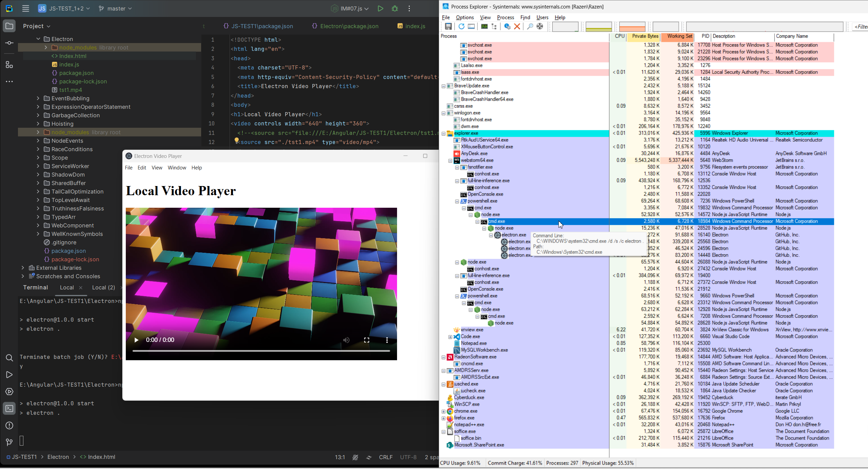
Task: Toggle fullscreen on the video player
Action: click(x=367, y=340)
